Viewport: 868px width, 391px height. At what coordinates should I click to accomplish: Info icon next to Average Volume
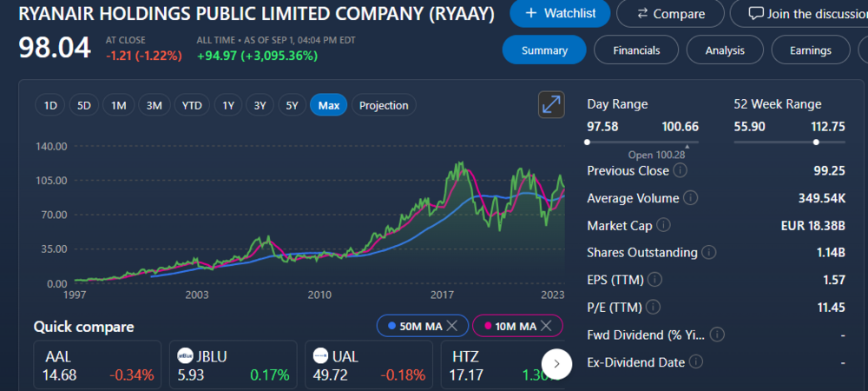click(x=691, y=198)
